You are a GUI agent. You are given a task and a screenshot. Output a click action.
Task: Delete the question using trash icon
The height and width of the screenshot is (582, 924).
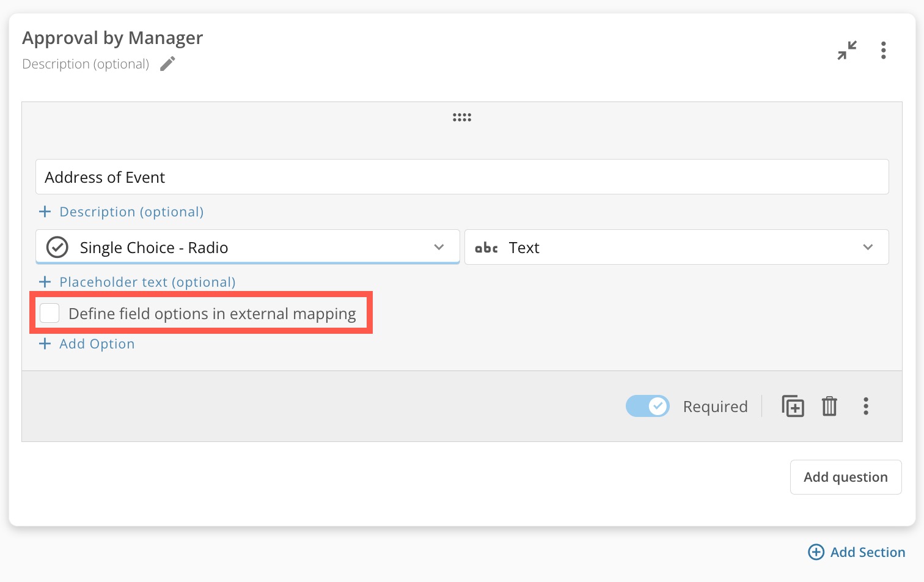[x=829, y=406]
